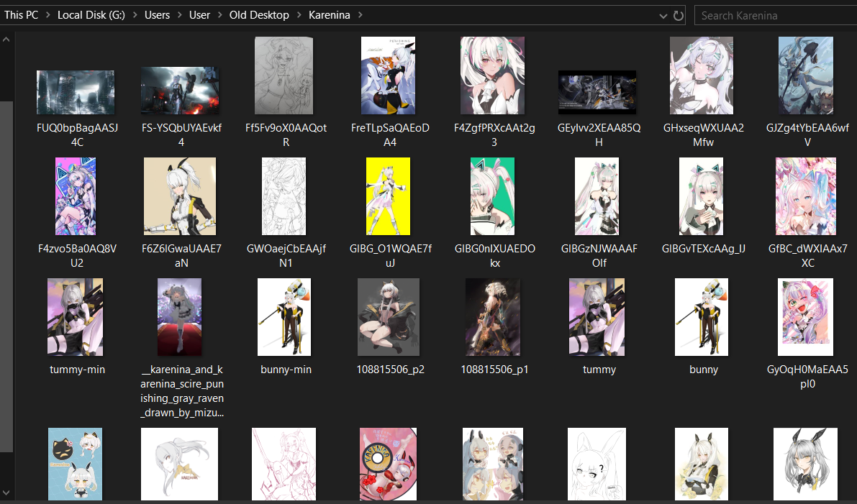This screenshot has width=857, height=504.
Task: Click file name 108815506_p2
Action: pos(390,369)
